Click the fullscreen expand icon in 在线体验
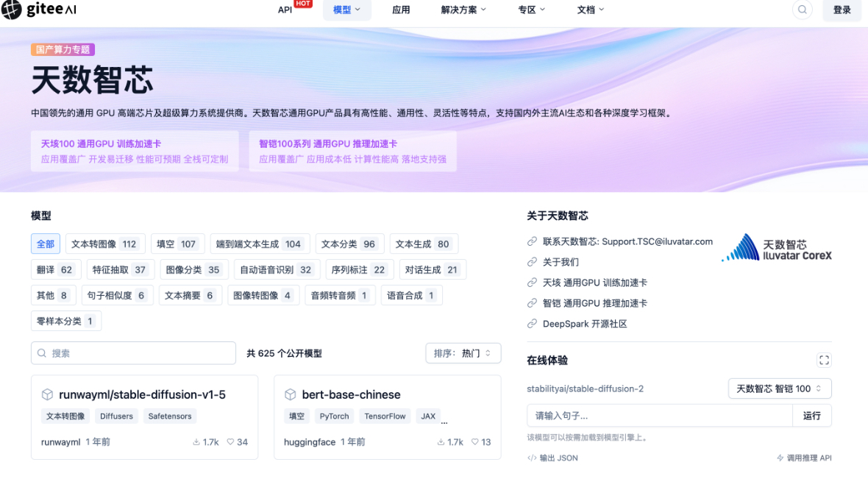This screenshot has height=479, width=868. click(824, 361)
